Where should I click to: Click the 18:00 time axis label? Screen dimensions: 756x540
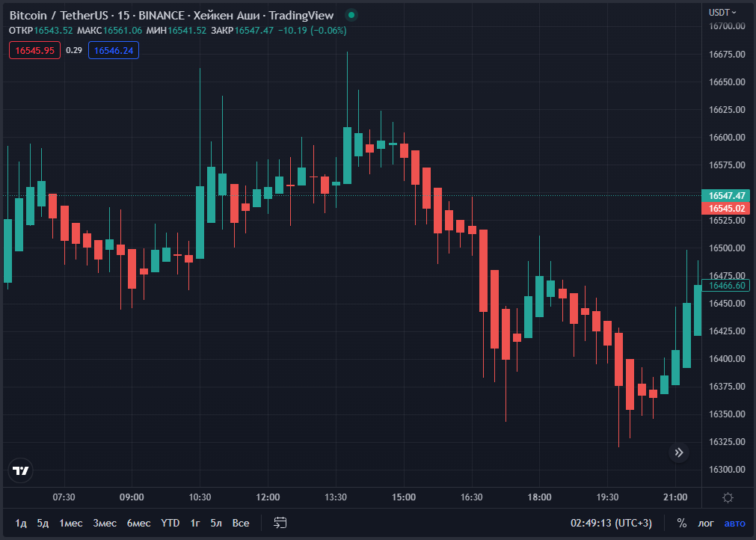[539, 497]
